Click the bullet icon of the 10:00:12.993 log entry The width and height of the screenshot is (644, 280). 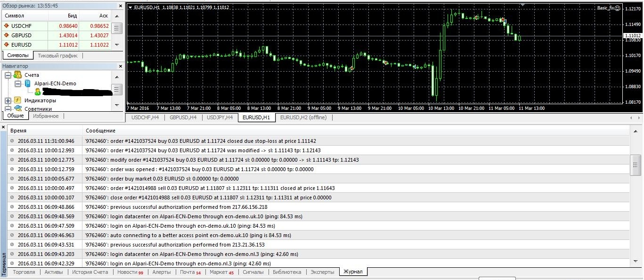pyautogui.click(x=12, y=150)
